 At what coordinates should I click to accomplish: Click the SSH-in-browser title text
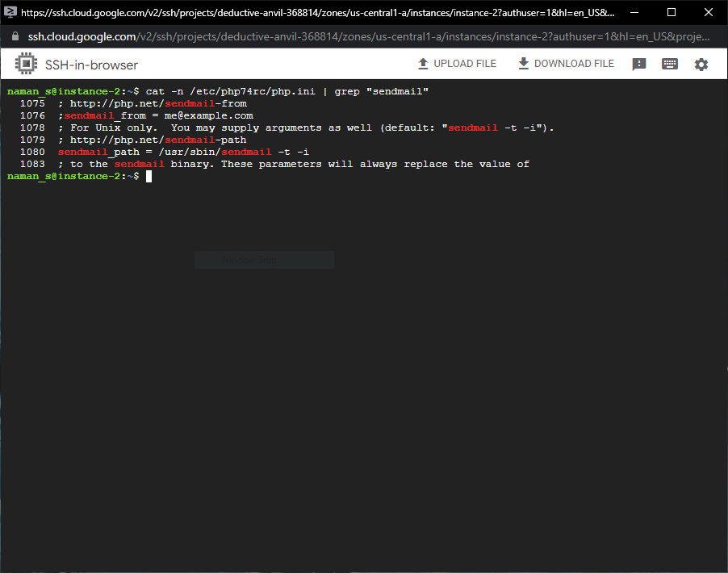click(x=91, y=65)
